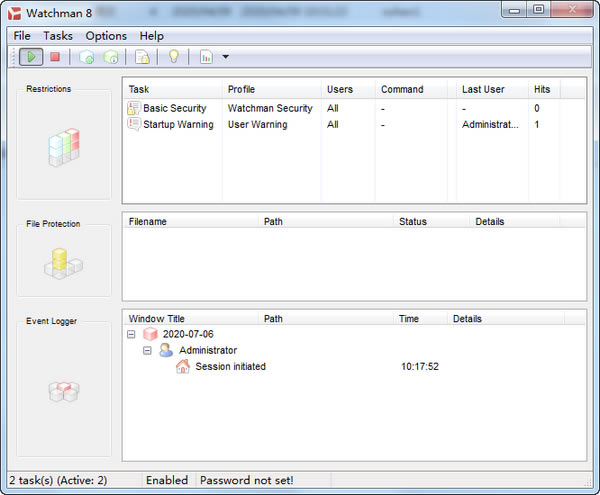The width and height of the screenshot is (600, 495).
Task: Click the red Stop toolbar button
Action: coord(56,57)
